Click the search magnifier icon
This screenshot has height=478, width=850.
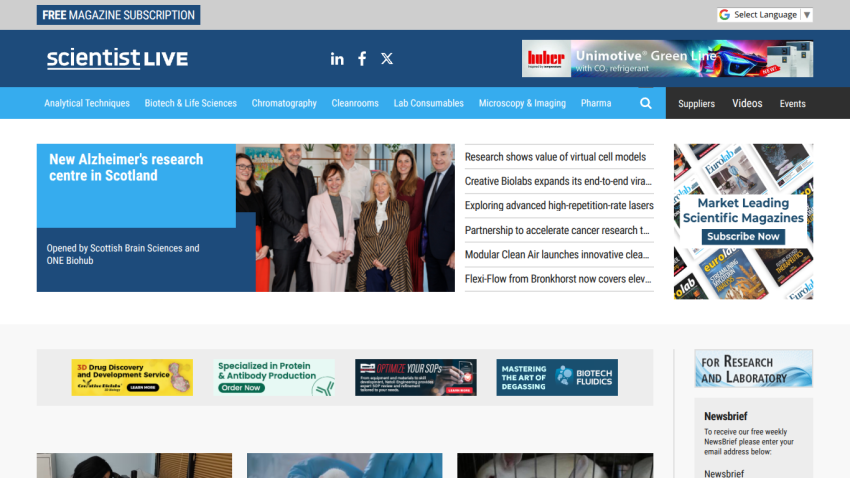pos(646,103)
